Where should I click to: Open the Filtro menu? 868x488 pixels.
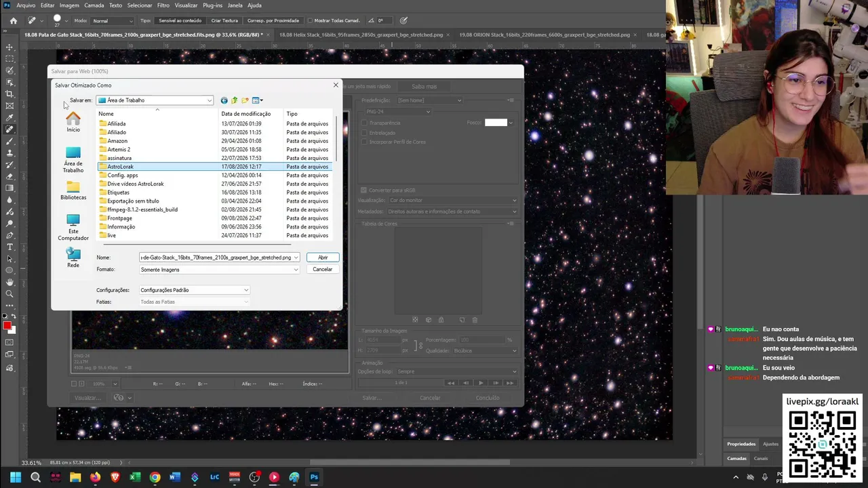pyautogui.click(x=163, y=5)
